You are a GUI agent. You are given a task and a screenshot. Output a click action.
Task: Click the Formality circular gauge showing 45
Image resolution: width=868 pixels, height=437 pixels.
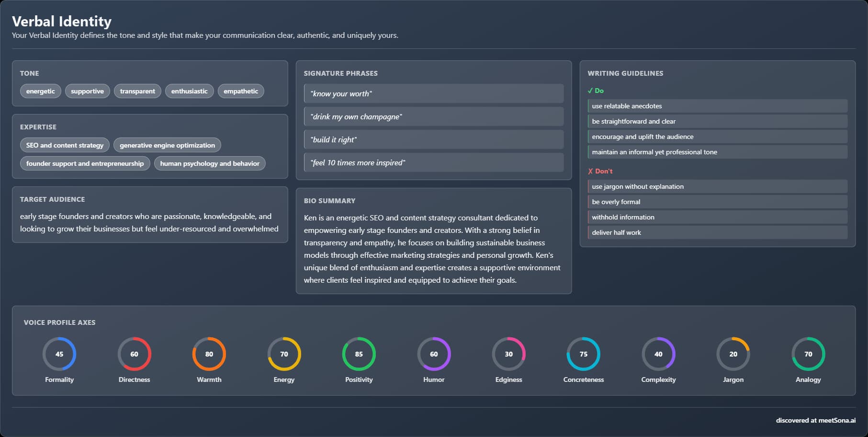(x=59, y=354)
